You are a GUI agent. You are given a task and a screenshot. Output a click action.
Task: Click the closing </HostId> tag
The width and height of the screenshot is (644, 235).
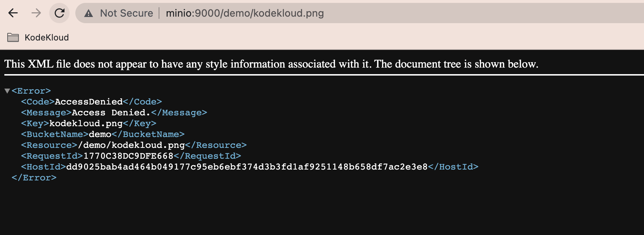tap(453, 167)
